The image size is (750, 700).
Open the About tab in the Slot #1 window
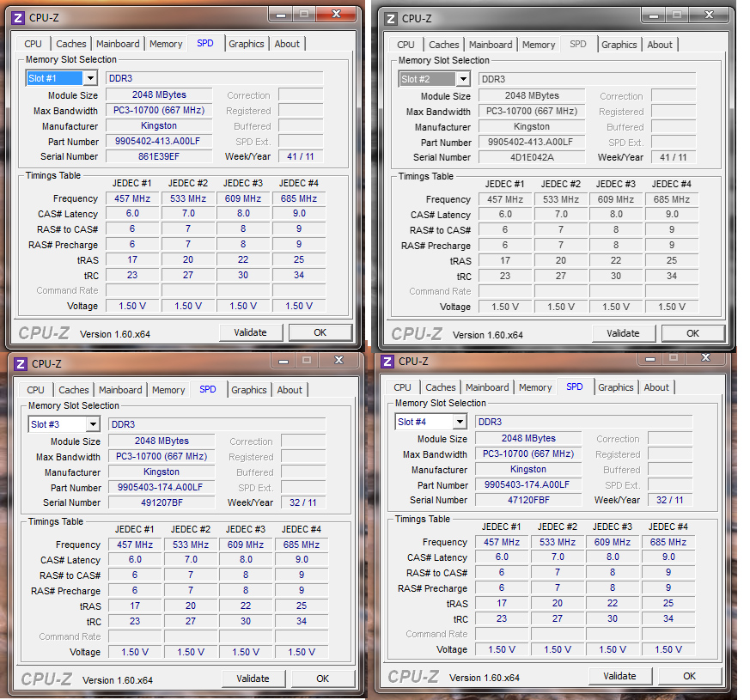tap(287, 44)
